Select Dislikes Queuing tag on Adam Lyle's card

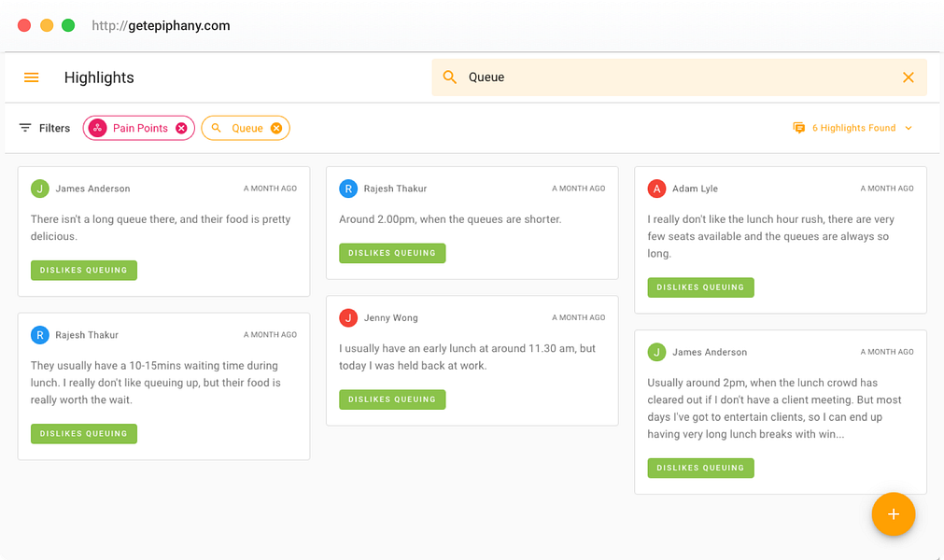click(700, 287)
